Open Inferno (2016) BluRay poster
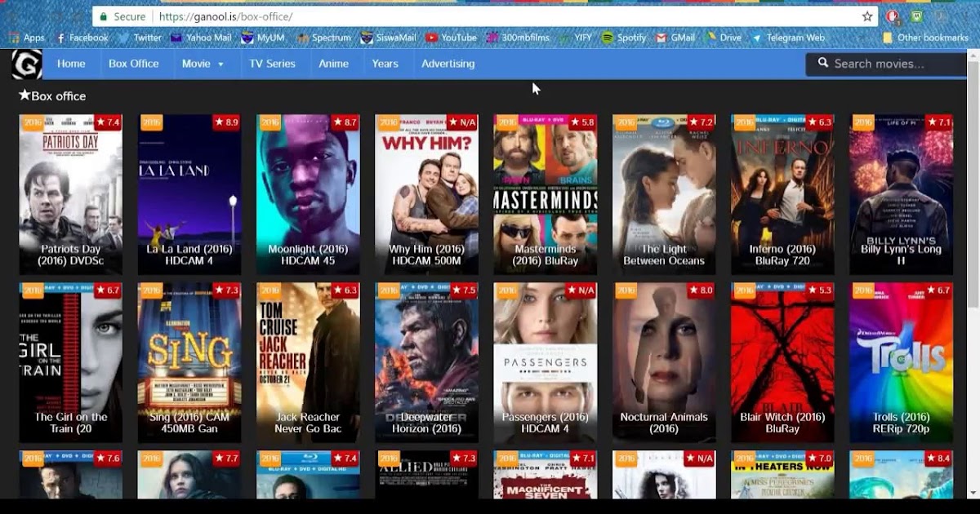 click(782, 194)
